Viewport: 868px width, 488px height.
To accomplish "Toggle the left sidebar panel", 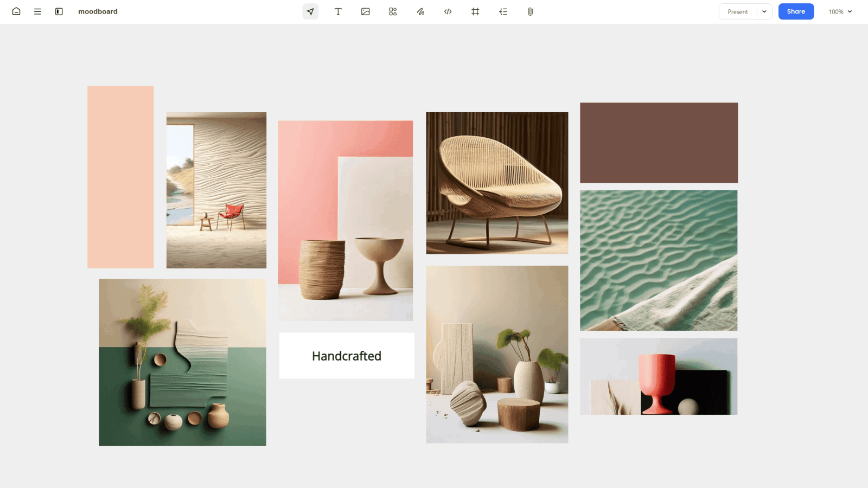I will point(59,11).
